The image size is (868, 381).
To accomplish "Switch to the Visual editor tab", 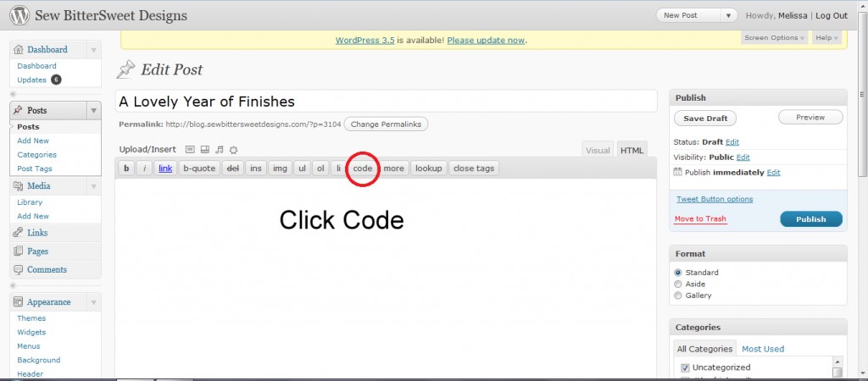I will pos(598,150).
